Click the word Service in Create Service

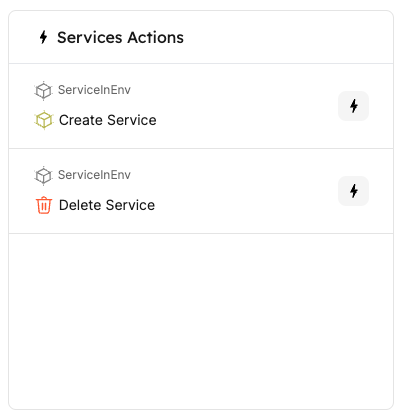132,120
